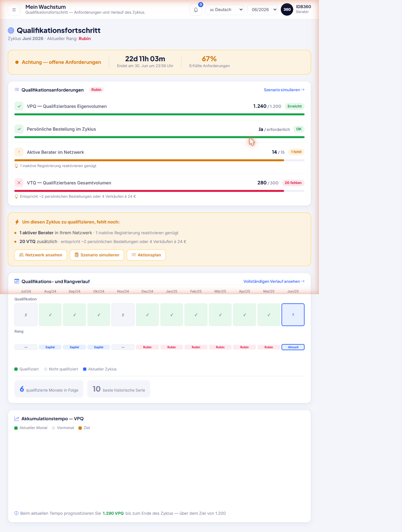The height and width of the screenshot is (532, 402).
Task: Select the Jul/24 qualification cell
Action: tap(26, 315)
